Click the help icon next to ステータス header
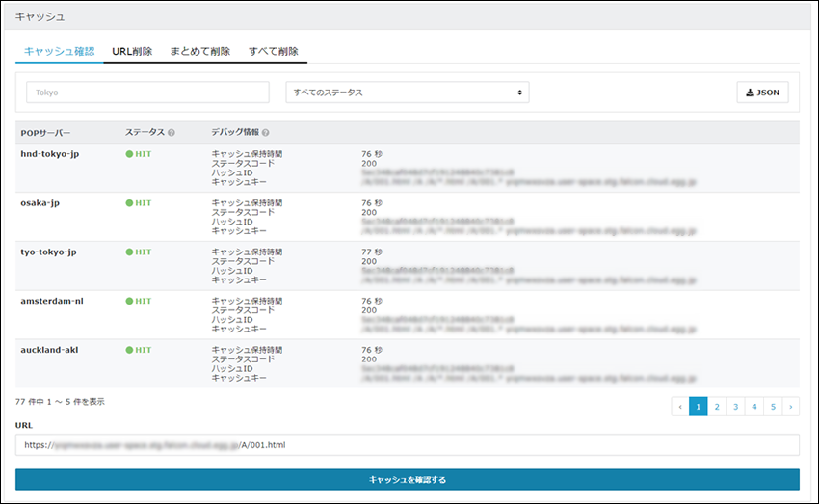819x504 pixels. [x=171, y=133]
